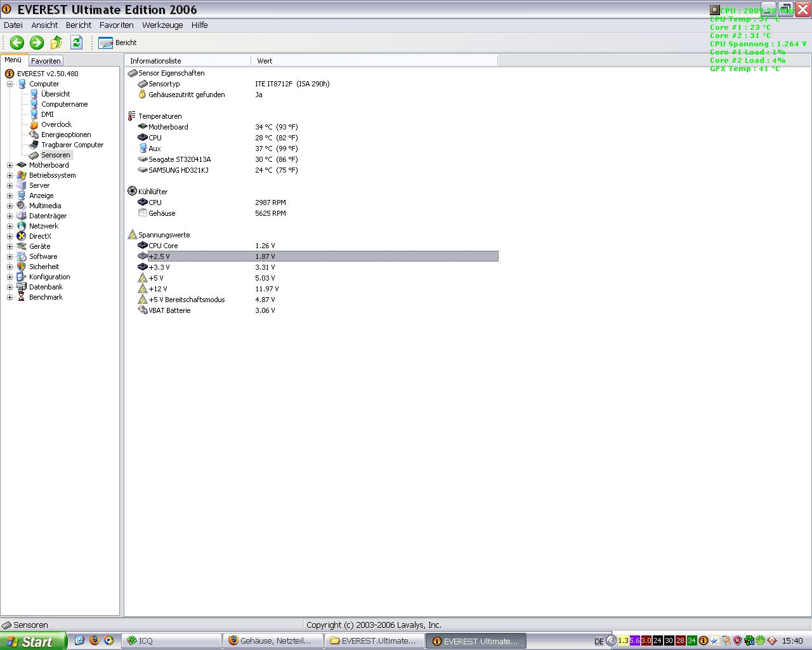812x650 pixels.
Task: Open the Werkzeuge menu
Action: click(162, 25)
